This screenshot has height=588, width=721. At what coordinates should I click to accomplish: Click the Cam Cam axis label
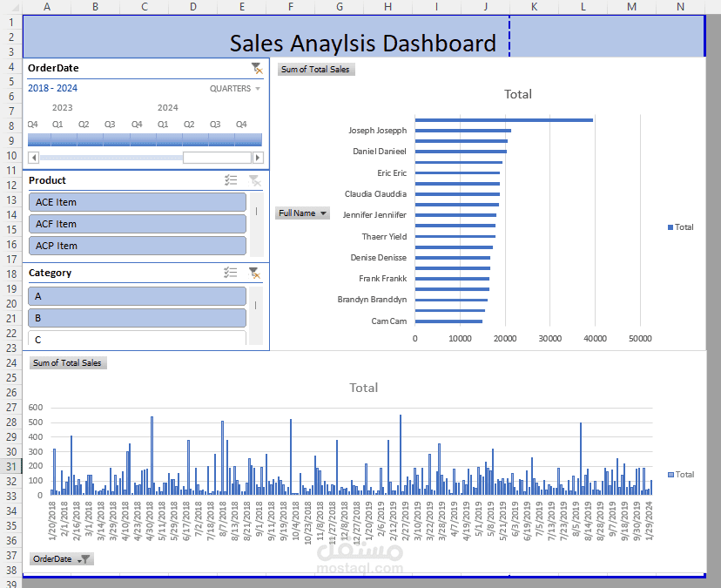tap(389, 321)
